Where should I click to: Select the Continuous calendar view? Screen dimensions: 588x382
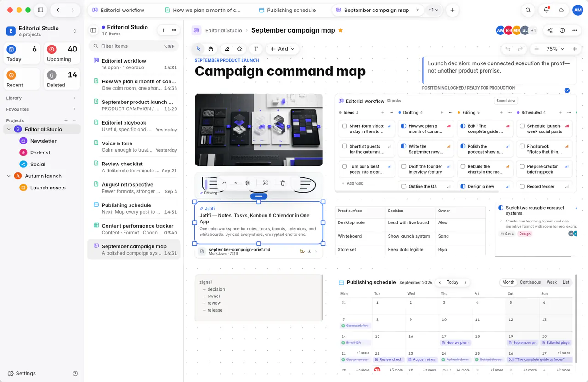[x=530, y=282]
